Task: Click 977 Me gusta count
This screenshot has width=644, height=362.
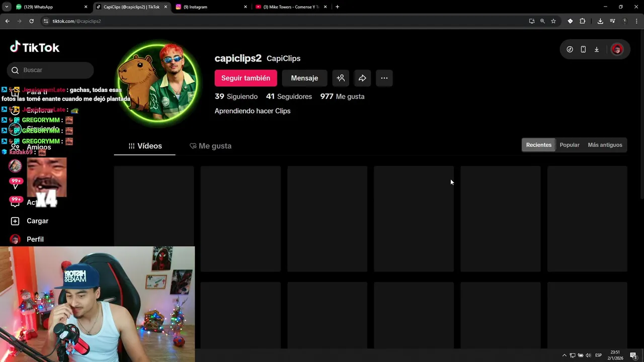Action: [342, 97]
